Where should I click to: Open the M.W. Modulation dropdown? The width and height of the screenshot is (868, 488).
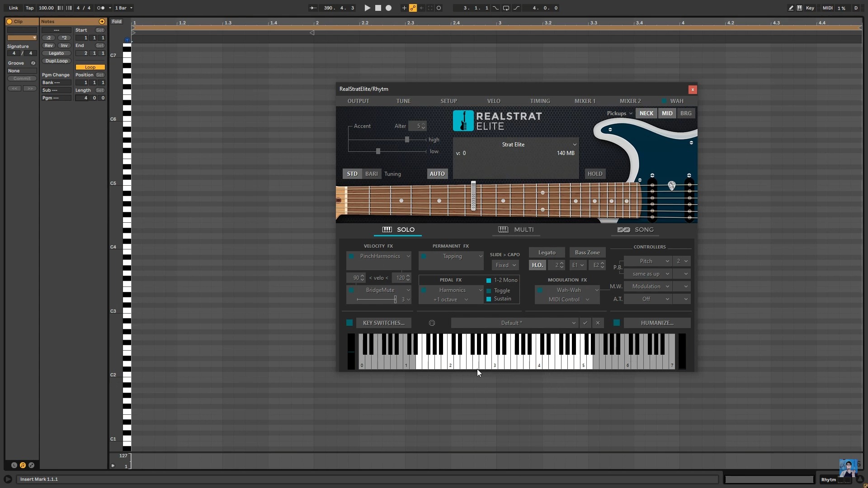coord(648,286)
